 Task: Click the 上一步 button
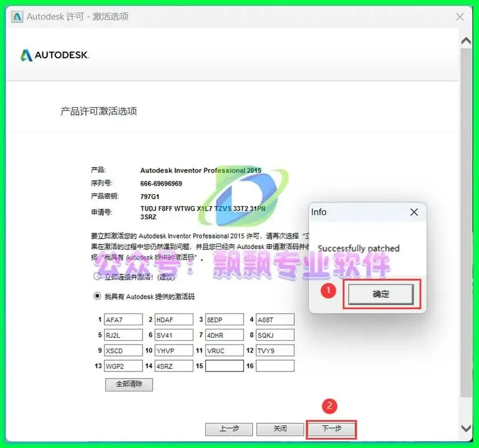(x=229, y=429)
